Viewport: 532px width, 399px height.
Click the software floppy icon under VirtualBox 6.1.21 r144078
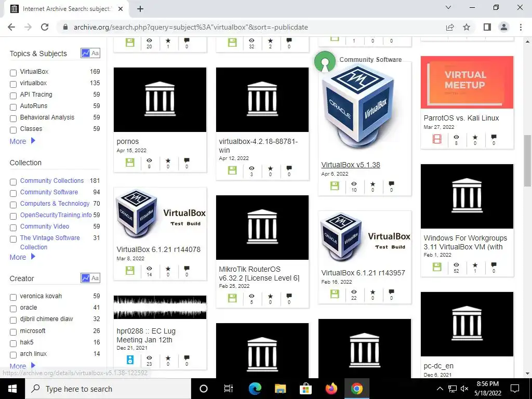point(130,270)
